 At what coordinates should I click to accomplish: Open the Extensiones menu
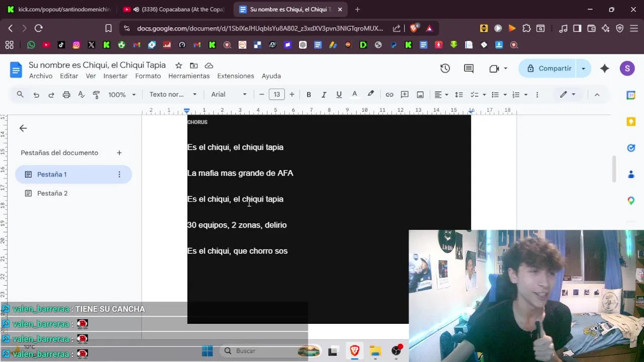(235, 76)
